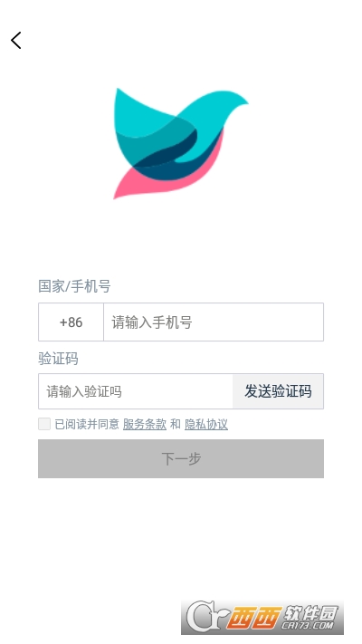
Task: Focus the 请输入验证码 code field
Action: [136, 391]
